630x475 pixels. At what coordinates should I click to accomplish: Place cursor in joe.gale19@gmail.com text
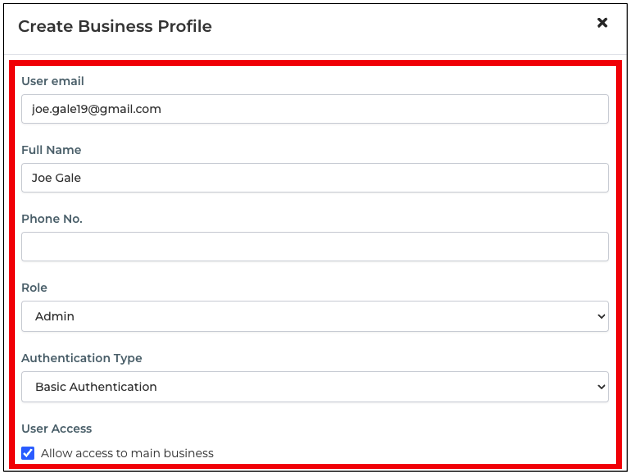pyautogui.click(x=96, y=109)
